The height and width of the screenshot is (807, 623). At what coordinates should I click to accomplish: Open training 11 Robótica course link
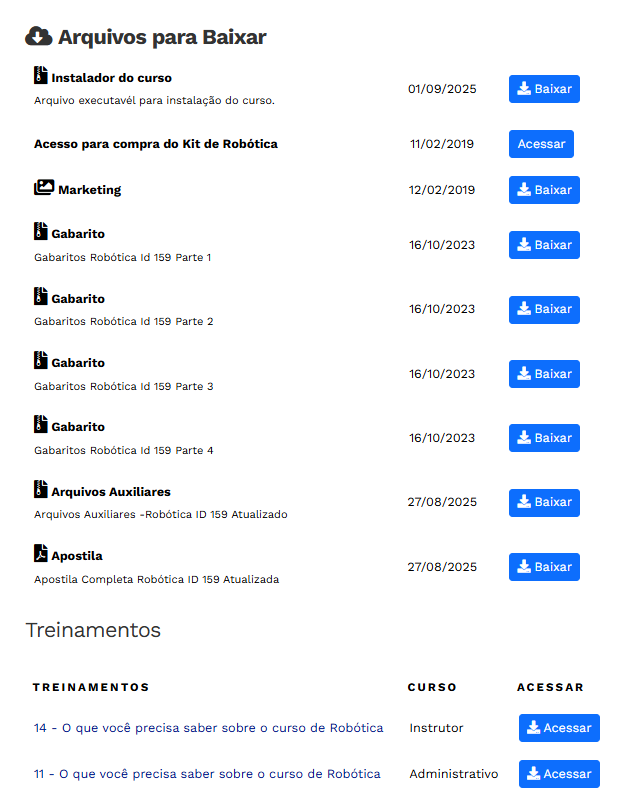point(207,774)
